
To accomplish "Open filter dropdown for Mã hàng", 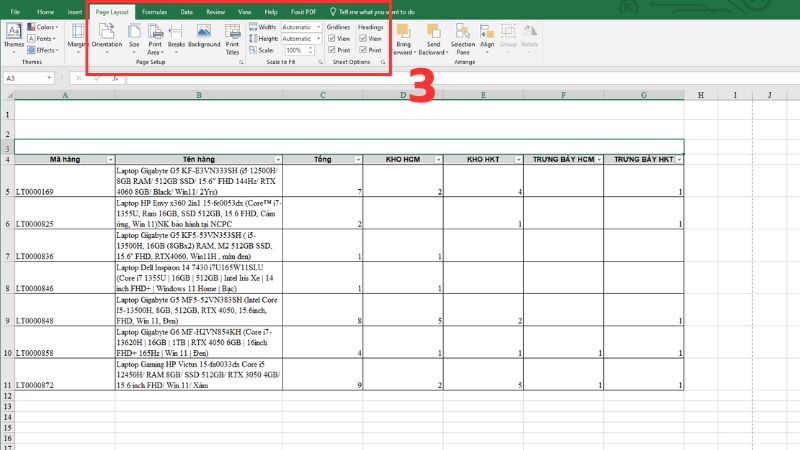I will pos(110,160).
